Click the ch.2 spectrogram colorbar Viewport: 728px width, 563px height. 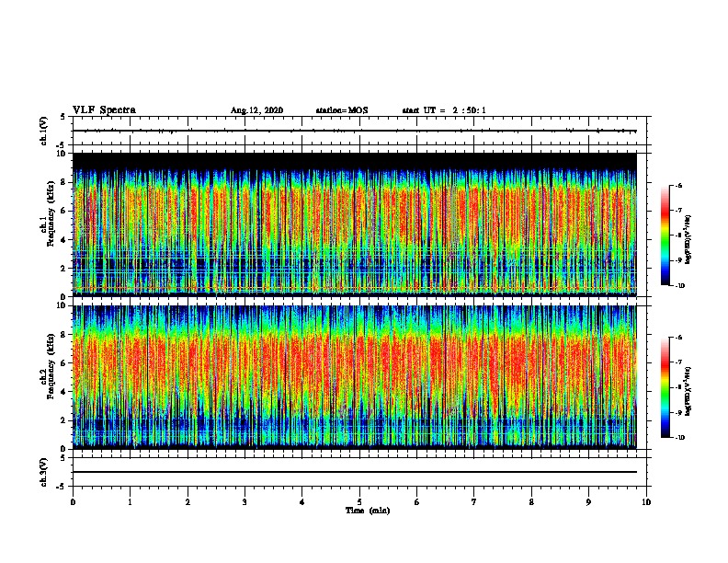coord(665,387)
